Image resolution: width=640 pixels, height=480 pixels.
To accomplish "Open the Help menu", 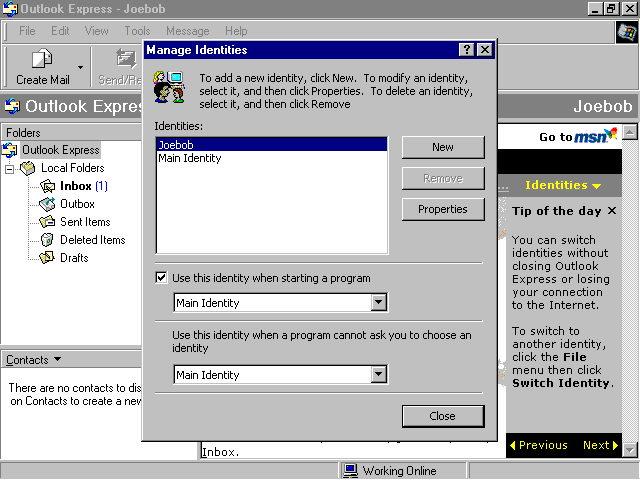I will [236, 31].
